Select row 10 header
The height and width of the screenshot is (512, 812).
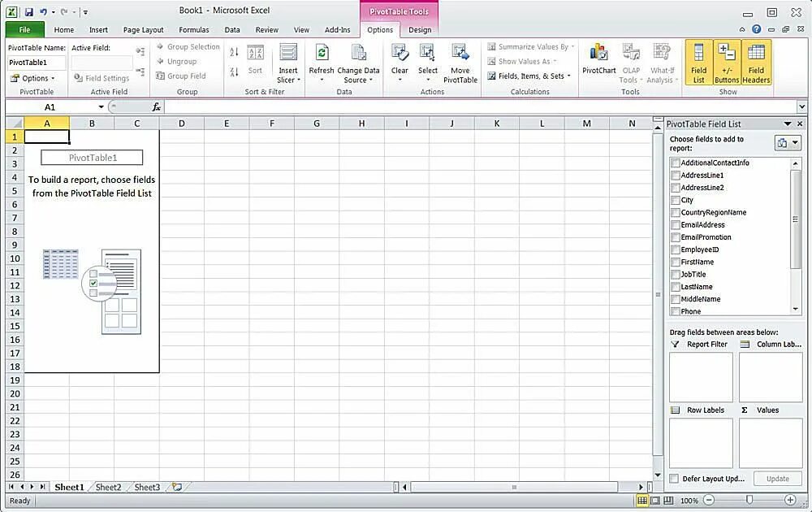15,258
